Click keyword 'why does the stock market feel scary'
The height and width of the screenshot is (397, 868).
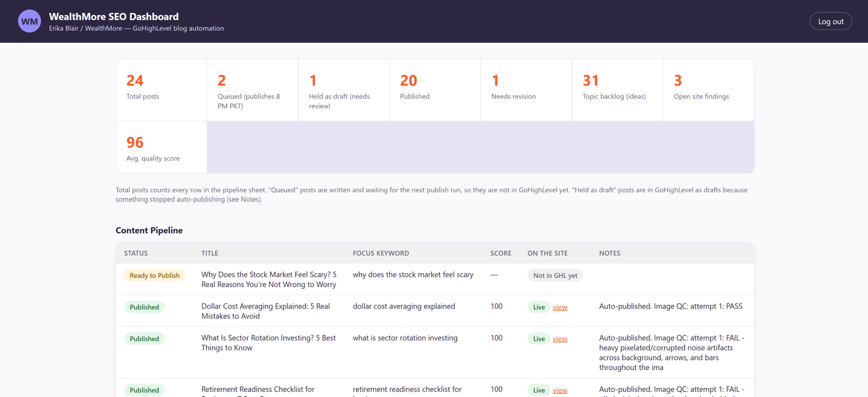point(413,275)
